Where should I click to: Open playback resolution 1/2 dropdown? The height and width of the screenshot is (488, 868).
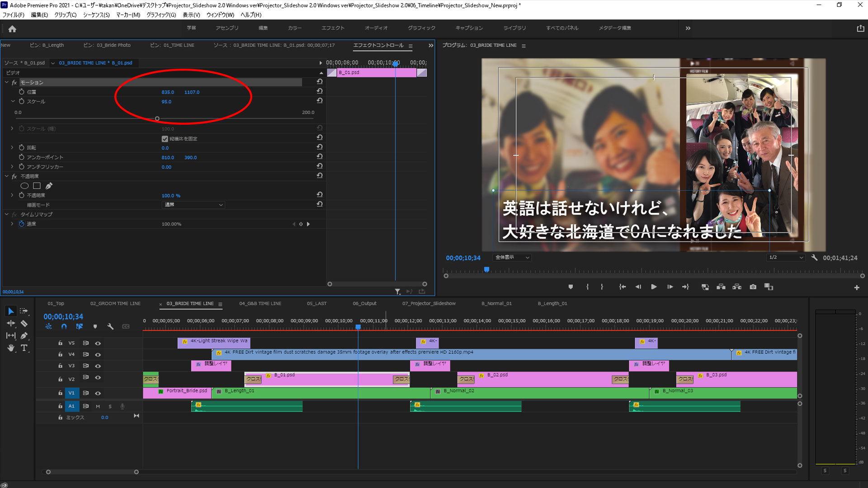[x=786, y=258]
